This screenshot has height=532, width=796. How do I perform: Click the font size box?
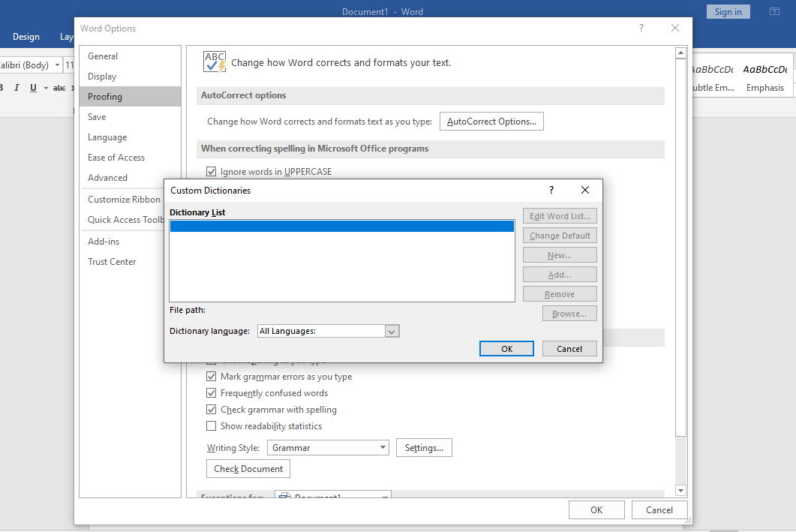coord(69,65)
